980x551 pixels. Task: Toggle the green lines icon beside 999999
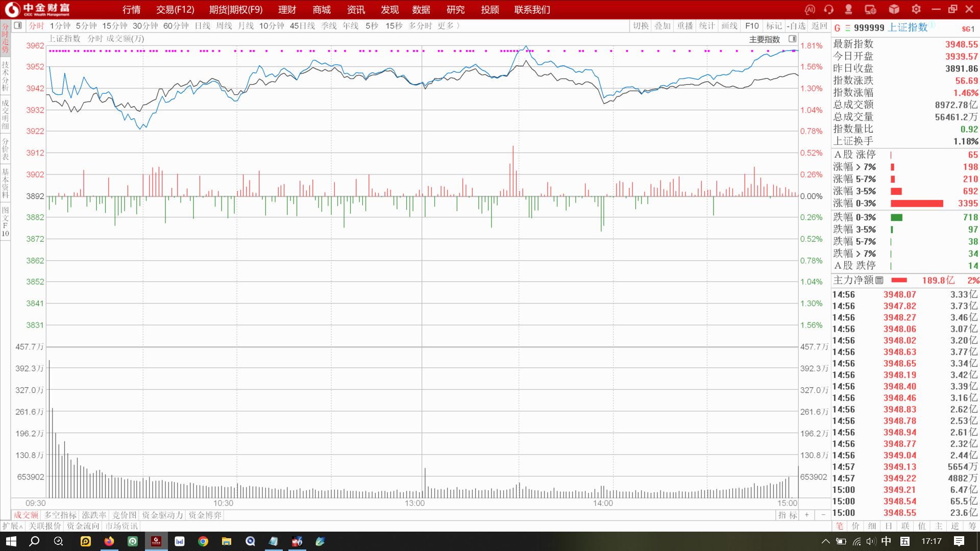click(848, 28)
